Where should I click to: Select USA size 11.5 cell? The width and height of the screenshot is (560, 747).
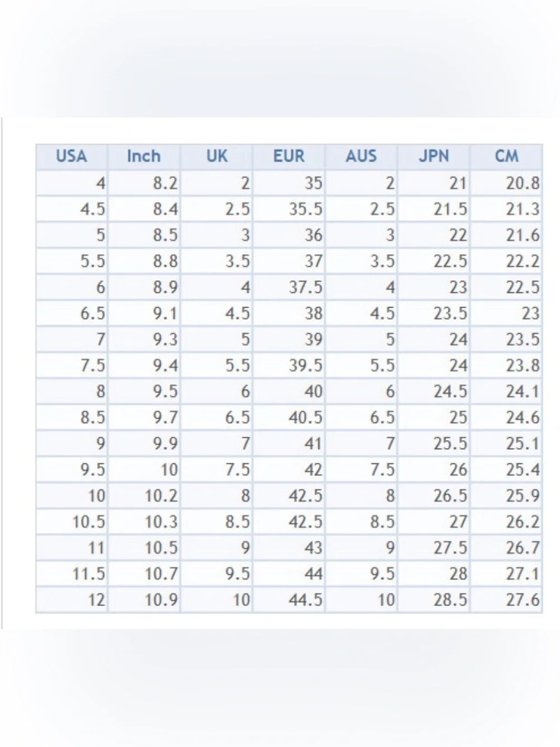click(x=72, y=574)
